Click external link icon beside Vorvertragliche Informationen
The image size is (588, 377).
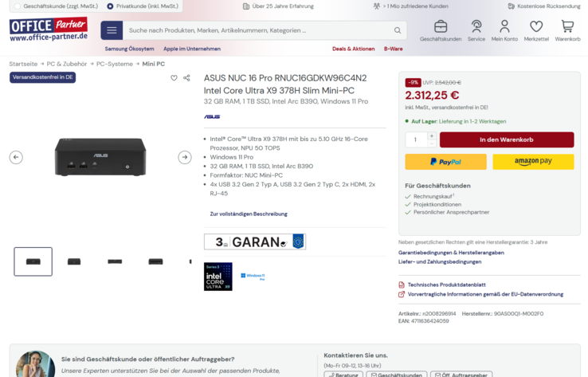(402, 294)
